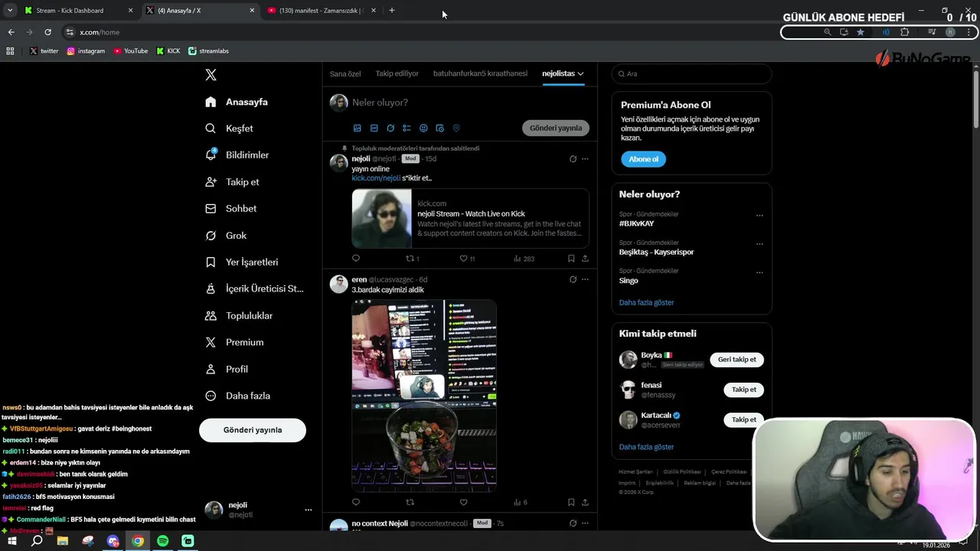Open Spotify from the Windows taskbar

[162, 541]
